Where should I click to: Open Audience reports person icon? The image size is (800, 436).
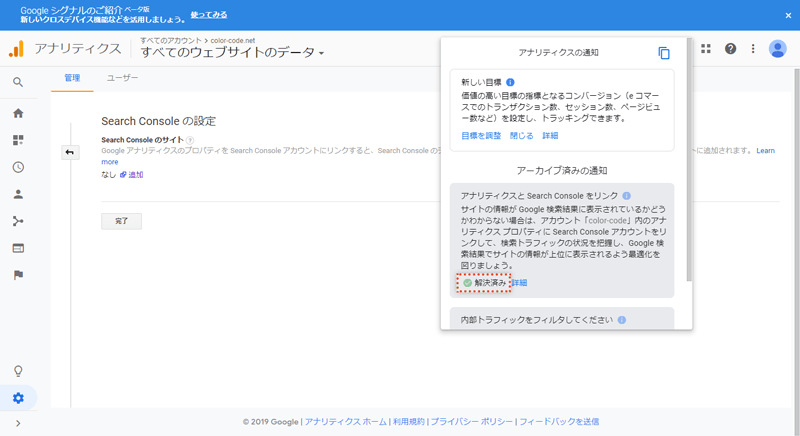pyautogui.click(x=18, y=194)
